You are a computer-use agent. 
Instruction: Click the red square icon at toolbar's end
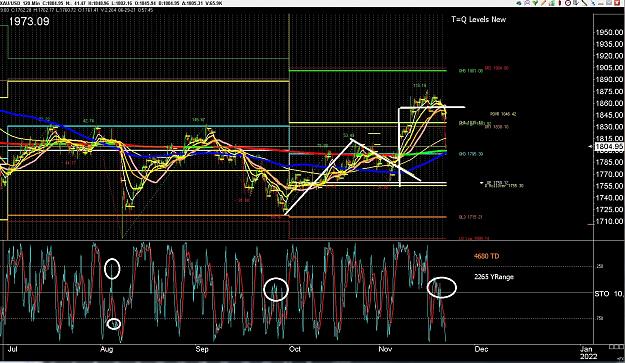(x=617, y=3)
